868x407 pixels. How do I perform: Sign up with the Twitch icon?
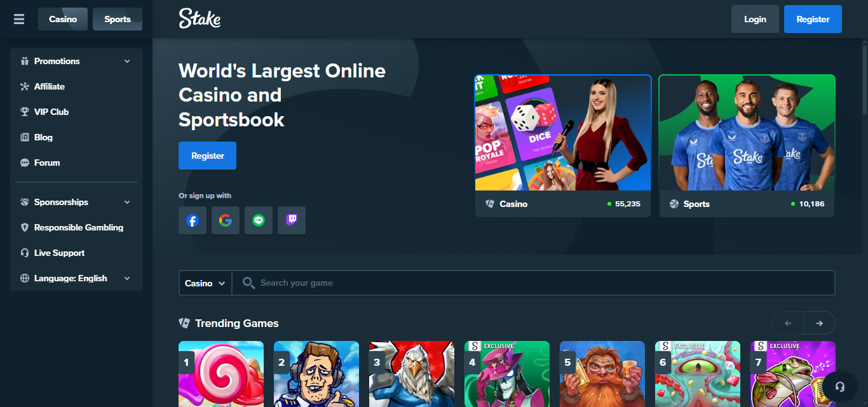[292, 220]
